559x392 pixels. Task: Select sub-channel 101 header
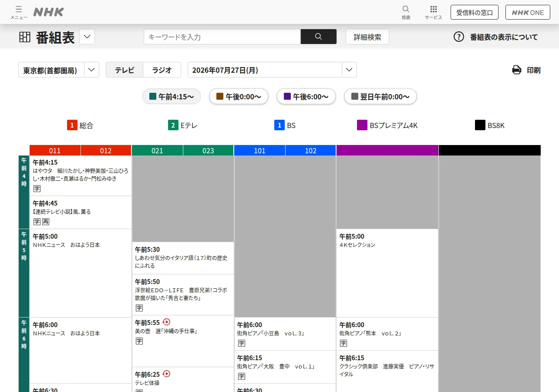coord(259,151)
